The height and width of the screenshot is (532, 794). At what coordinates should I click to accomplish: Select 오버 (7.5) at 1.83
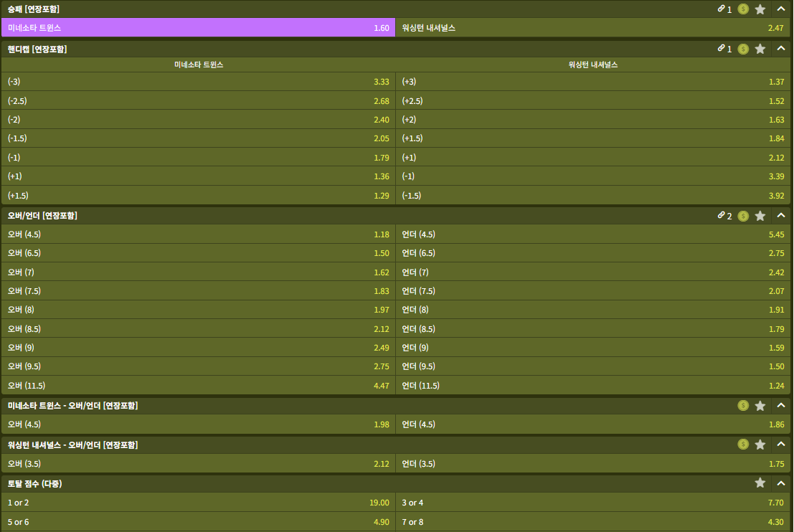[198, 291]
